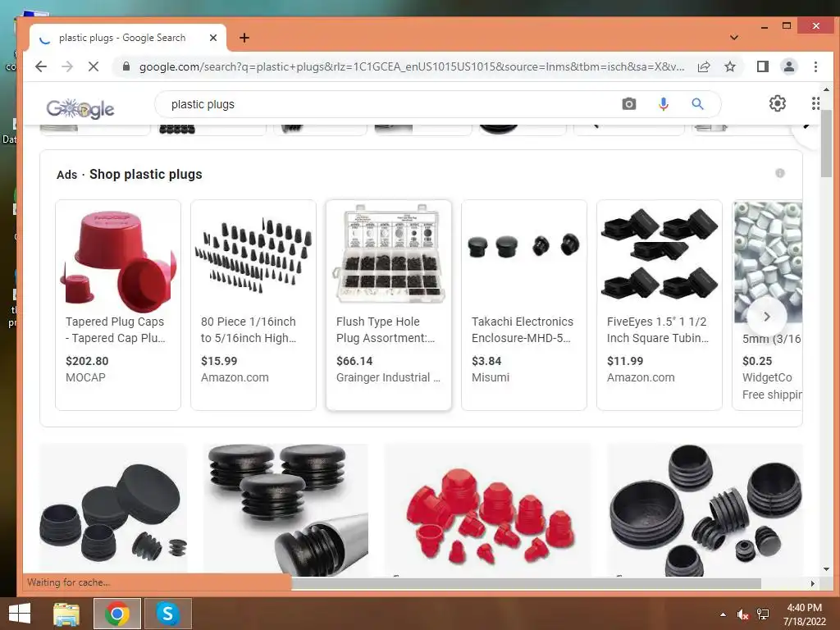This screenshot has height=630, width=840.
Task: Open Flush Type Hole Plug Assortment title
Action: pos(386,330)
